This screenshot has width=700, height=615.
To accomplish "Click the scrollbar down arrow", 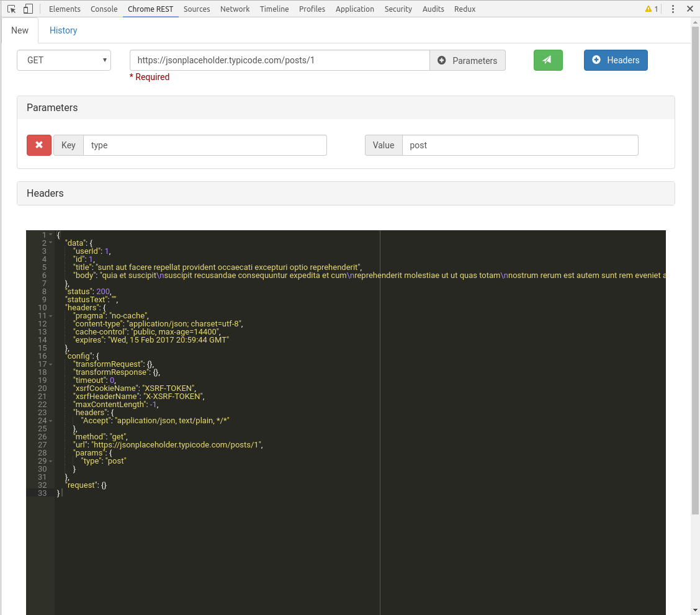I will [695, 610].
